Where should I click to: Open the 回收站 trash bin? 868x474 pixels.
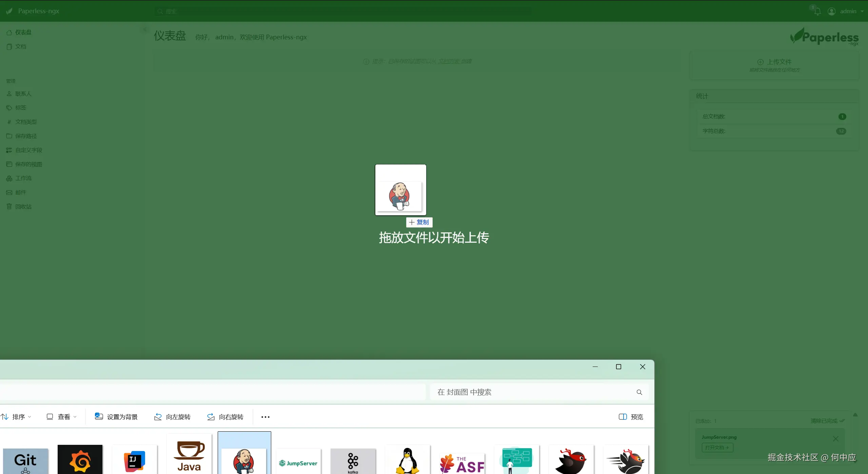(x=23, y=206)
